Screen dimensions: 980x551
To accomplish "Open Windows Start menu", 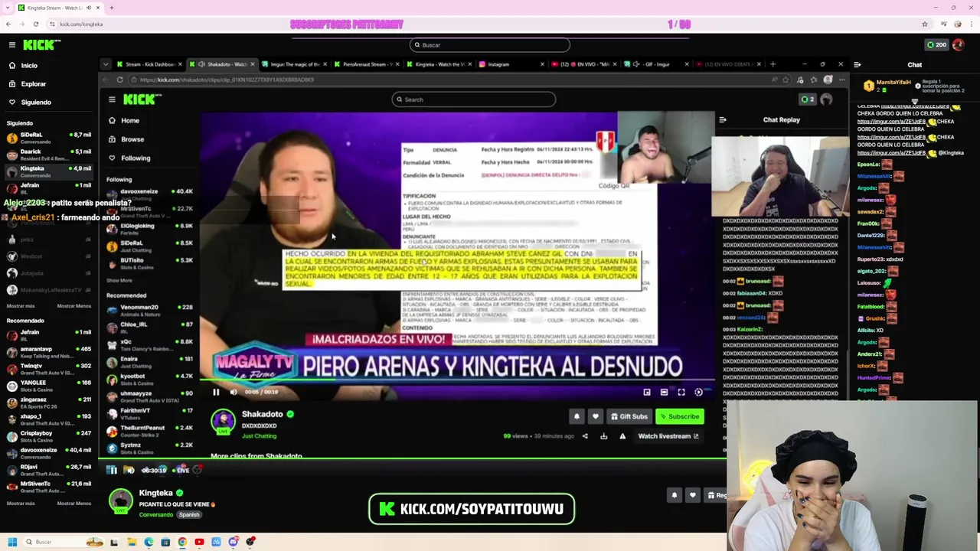I will 11,543.
